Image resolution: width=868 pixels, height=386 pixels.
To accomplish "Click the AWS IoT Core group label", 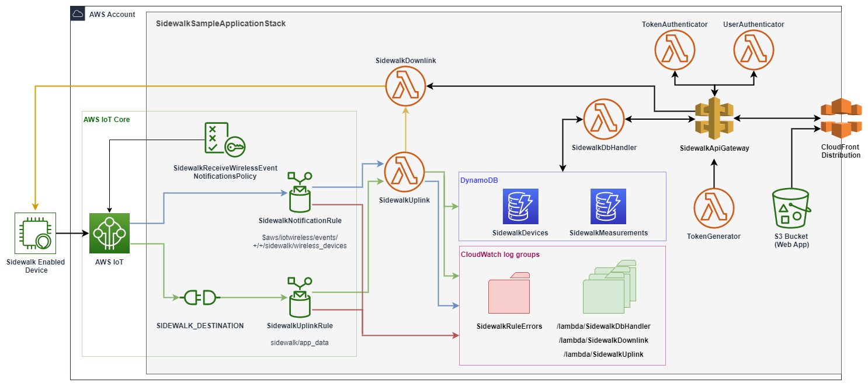I will (x=107, y=119).
